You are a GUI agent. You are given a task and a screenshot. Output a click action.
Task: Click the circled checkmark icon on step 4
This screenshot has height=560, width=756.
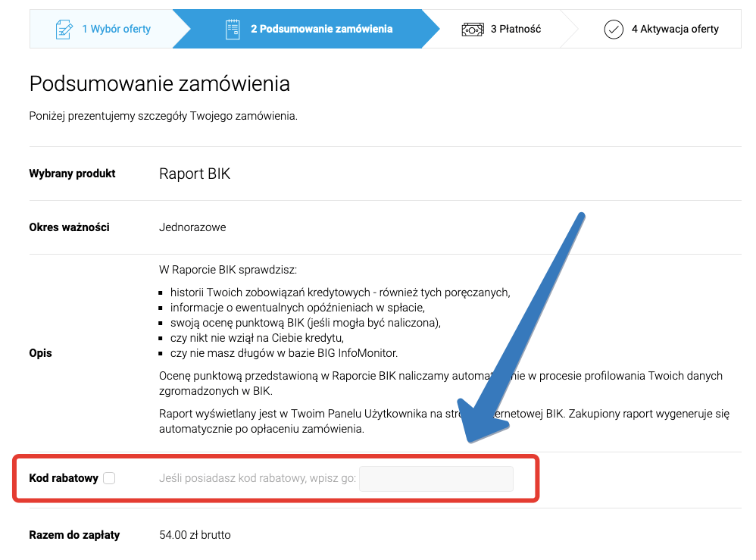coord(614,29)
